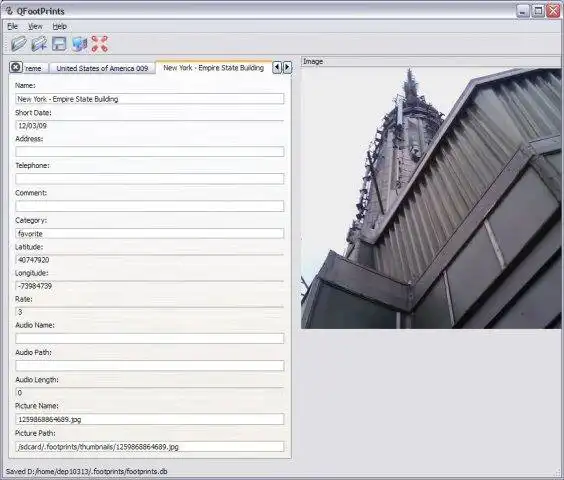Image resolution: width=564 pixels, height=480 pixels.
Task: Click the Audio Path input field
Action: 150,366
